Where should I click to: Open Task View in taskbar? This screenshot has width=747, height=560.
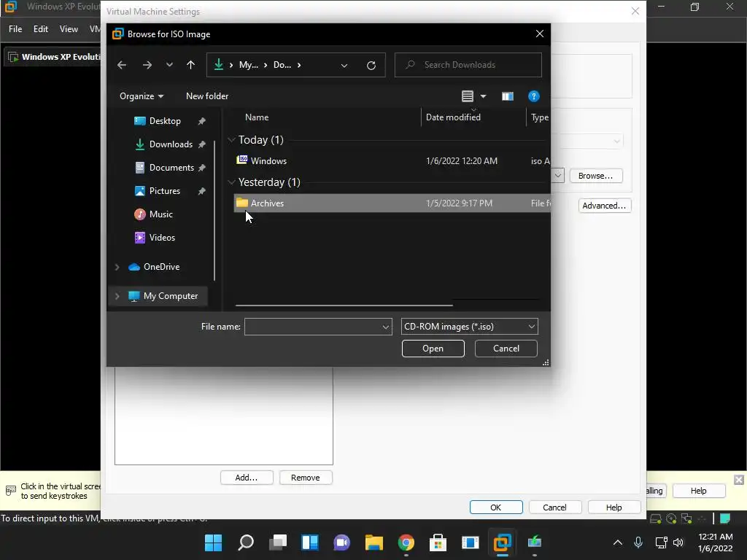click(278, 542)
